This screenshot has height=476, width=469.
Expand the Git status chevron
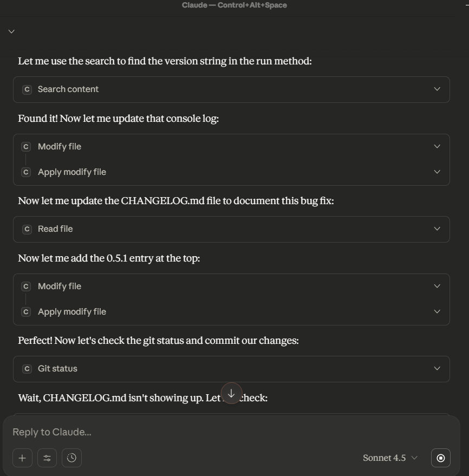(437, 369)
